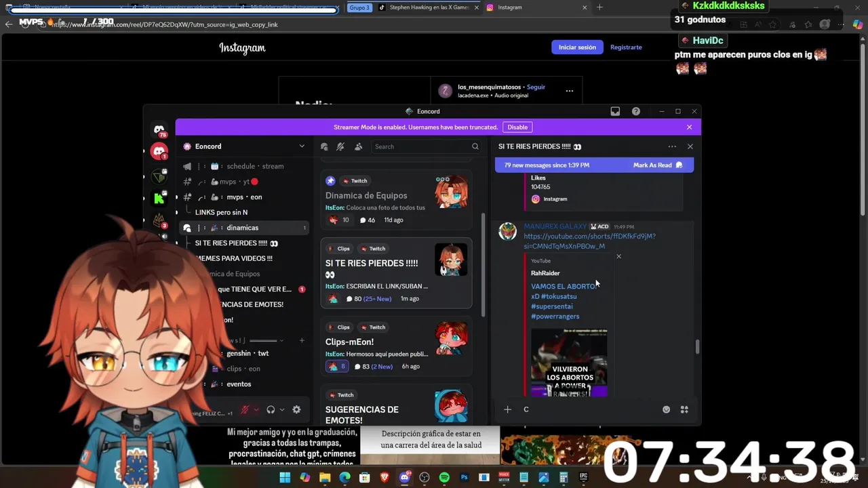868x488 pixels.
Task: Click the YouTube video thumbnail in chat
Action: [x=569, y=363]
